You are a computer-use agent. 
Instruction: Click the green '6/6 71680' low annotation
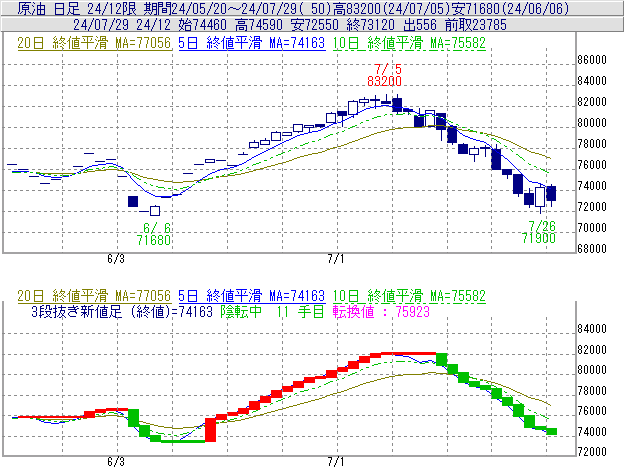tap(154, 234)
